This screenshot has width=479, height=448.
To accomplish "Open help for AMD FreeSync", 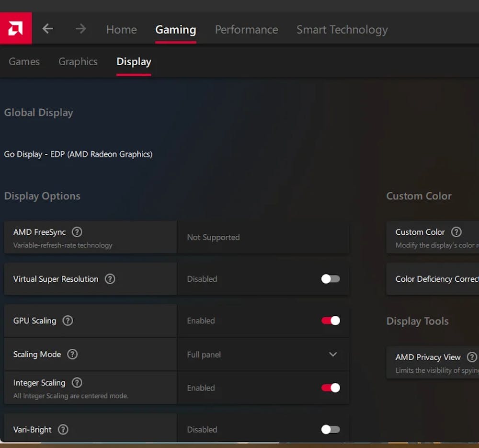I will point(77,232).
